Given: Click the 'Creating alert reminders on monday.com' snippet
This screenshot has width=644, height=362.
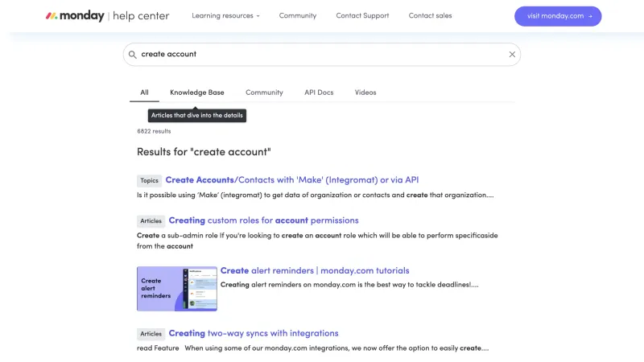Looking at the screenshot, I should (349, 285).
